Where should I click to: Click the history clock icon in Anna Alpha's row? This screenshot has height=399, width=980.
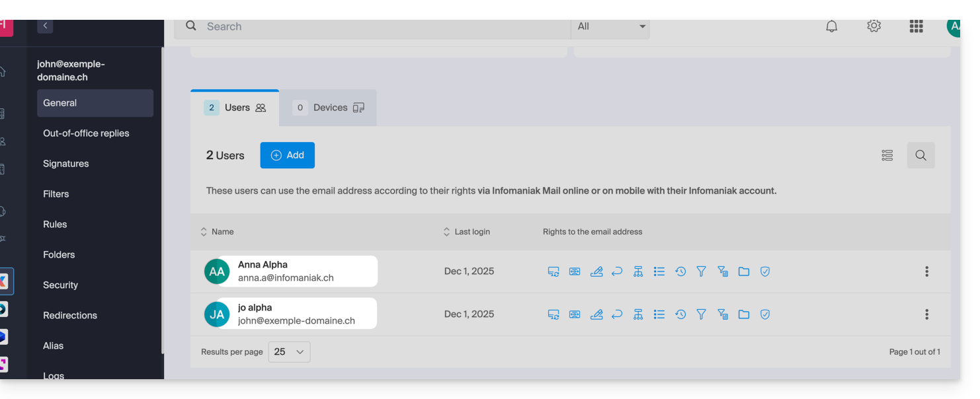pyautogui.click(x=680, y=272)
